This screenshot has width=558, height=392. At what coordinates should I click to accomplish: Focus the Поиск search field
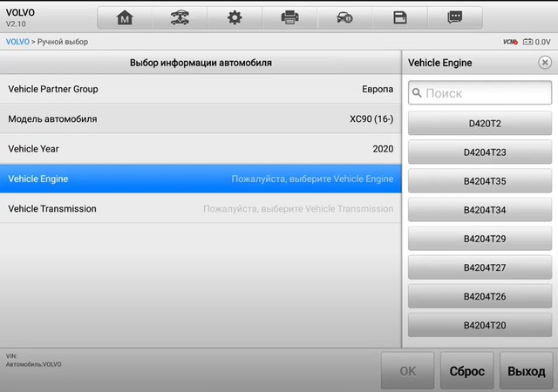480,93
